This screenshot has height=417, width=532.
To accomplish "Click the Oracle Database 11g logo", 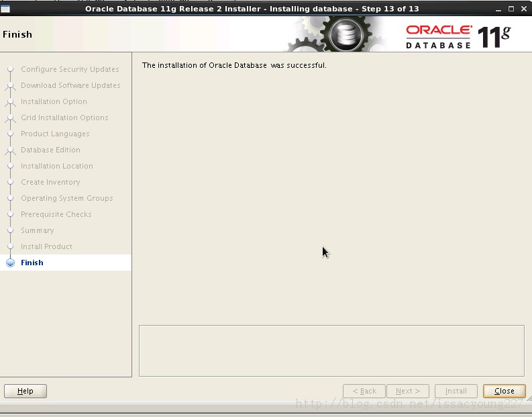I will [458, 37].
